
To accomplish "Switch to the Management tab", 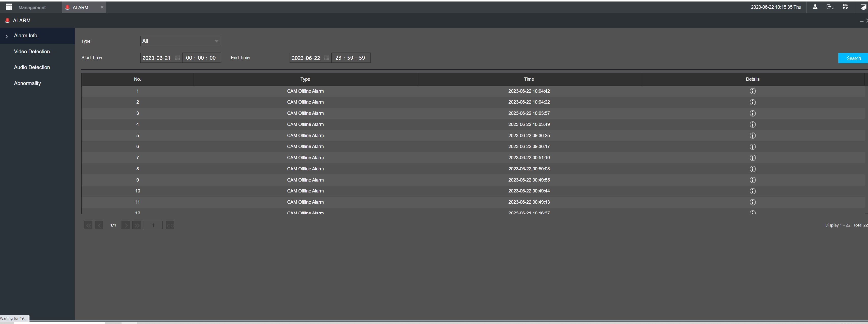I will pos(32,7).
